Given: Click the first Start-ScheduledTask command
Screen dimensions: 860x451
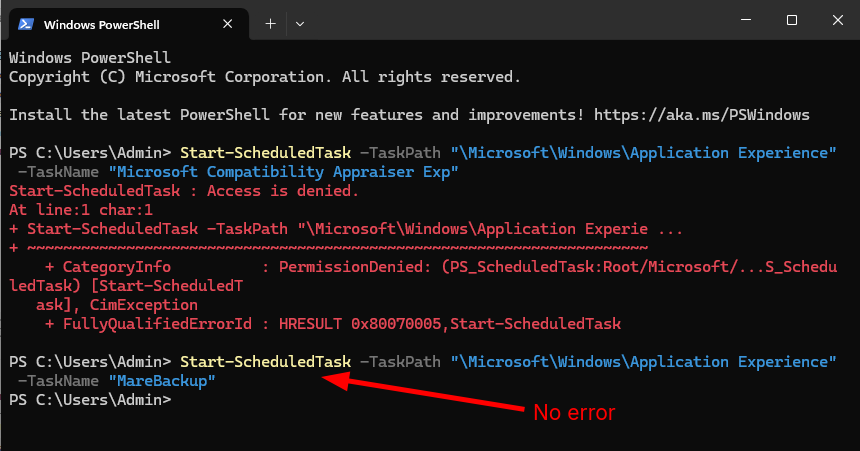Looking at the screenshot, I should tap(265, 153).
